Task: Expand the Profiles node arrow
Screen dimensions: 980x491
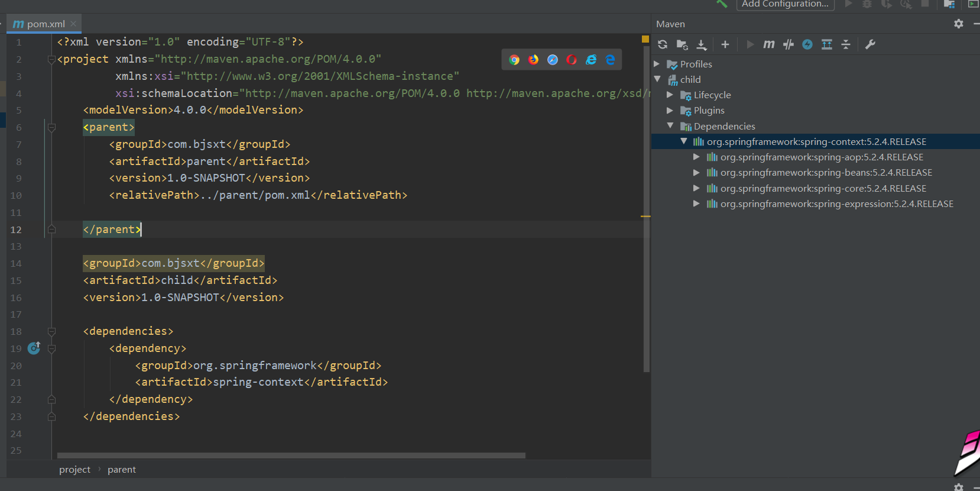Action: 657,64
